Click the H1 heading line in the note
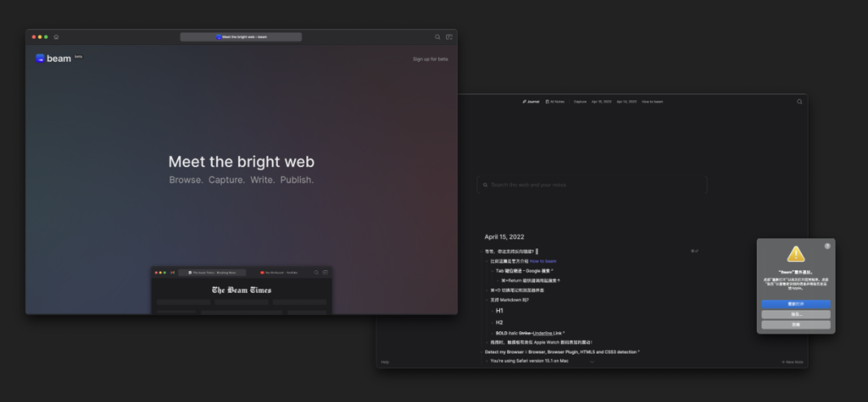Viewport: 868px width, 402px height. pyautogui.click(x=499, y=311)
